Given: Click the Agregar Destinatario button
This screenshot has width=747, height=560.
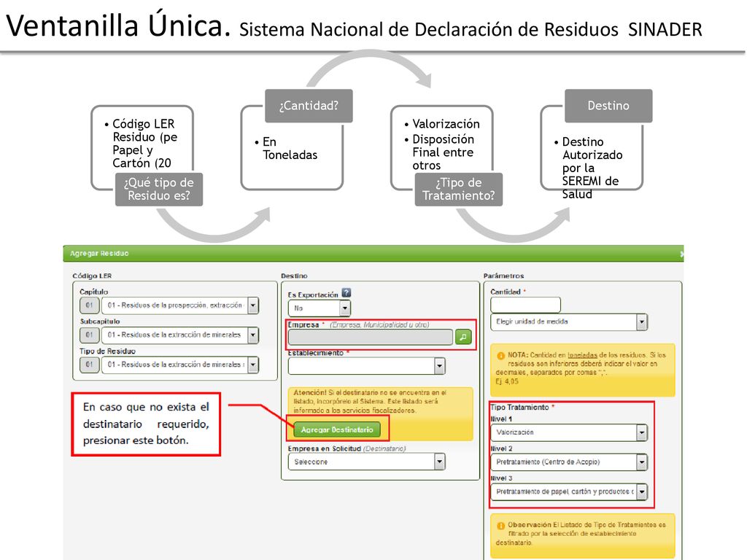Looking at the screenshot, I should click(337, 429).
